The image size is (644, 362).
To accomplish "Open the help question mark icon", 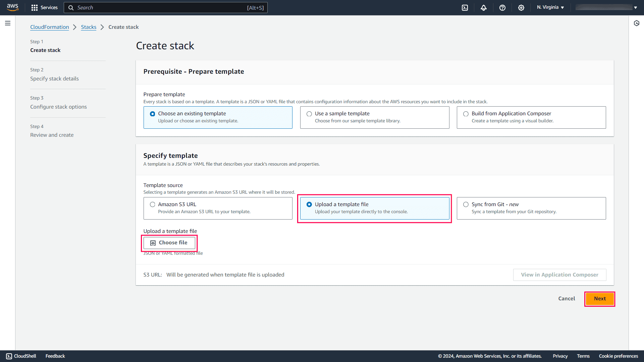I will (502, 7).
